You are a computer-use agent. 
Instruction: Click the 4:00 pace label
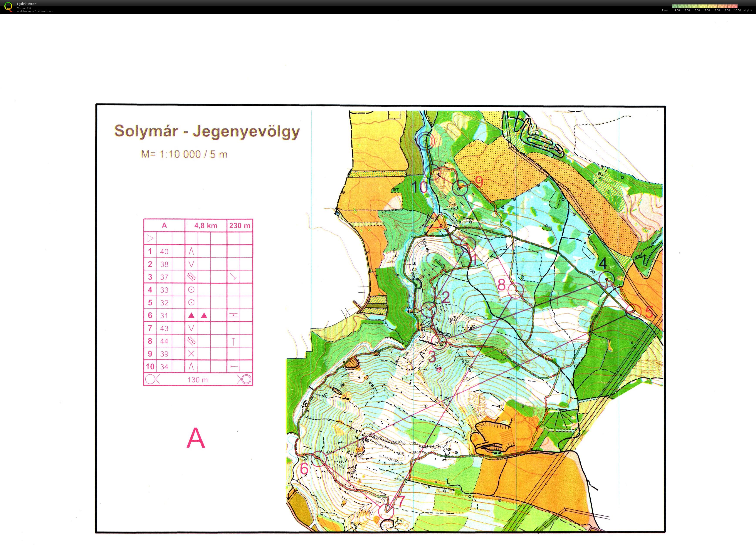click(x=677, y=10)
